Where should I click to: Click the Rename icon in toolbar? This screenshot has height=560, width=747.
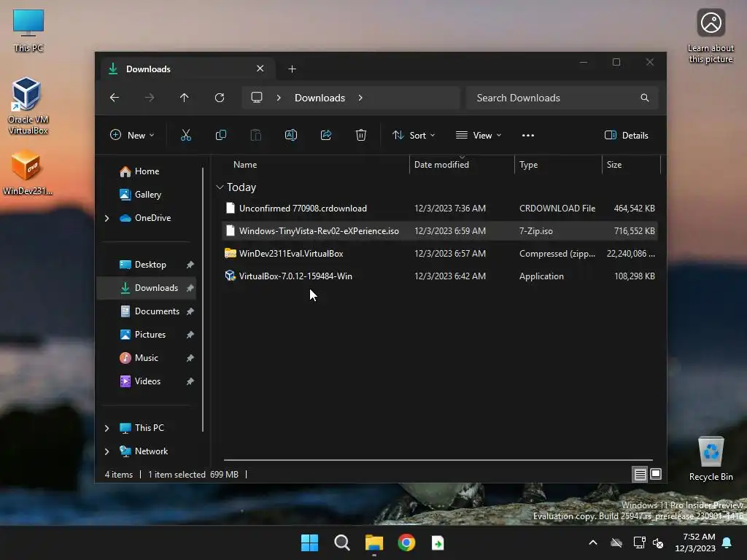pyautogui.click(x=291, y=135)
